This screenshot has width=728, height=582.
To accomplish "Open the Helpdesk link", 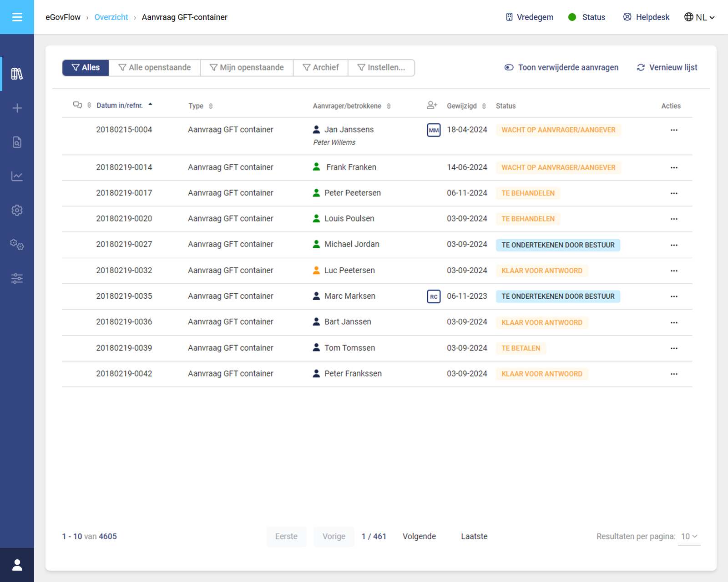I will (x=646, y=17).
